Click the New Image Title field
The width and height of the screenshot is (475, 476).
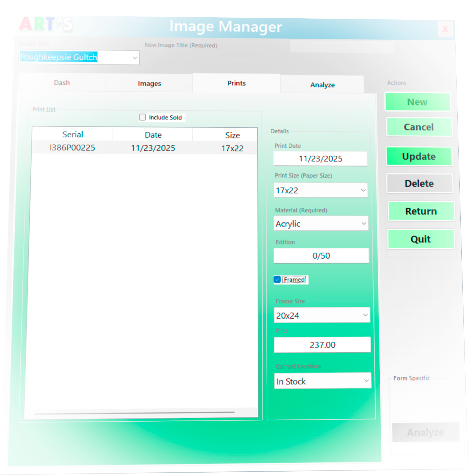(342, 46)
